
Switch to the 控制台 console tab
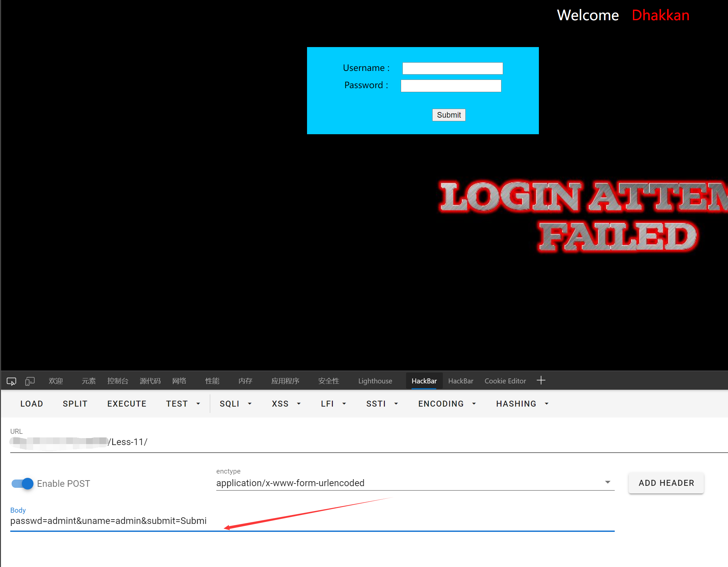118,381
